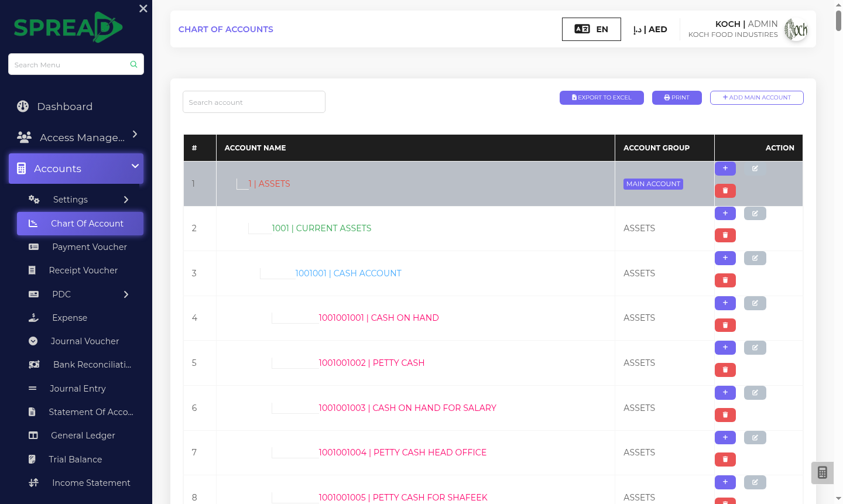This screenshot has height=504, width=843.
Task: Focus the Search account field
Action: click(254, 102)
